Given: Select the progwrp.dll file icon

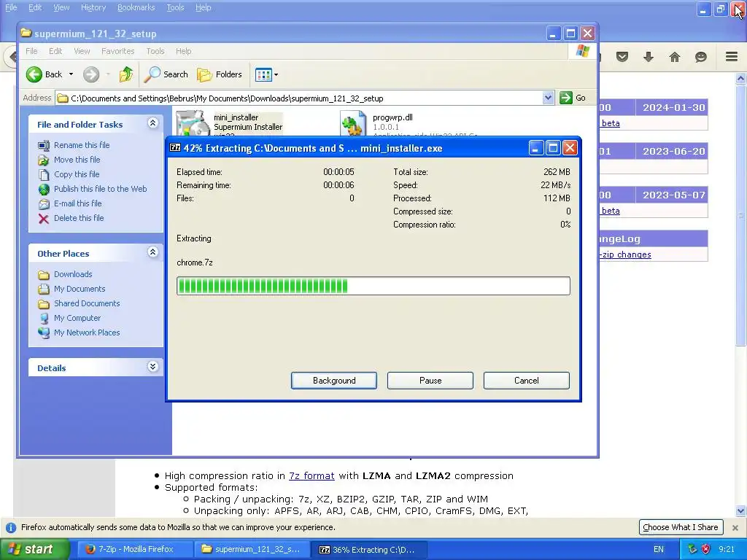Looking at the screenshot, I should 354,123.
